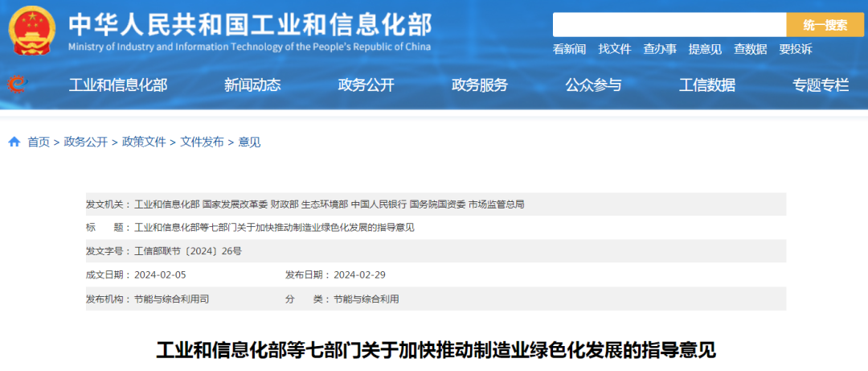Open the 工业和信息化部 navigation menu
The image size is (868, 371).
pos(118,85)
